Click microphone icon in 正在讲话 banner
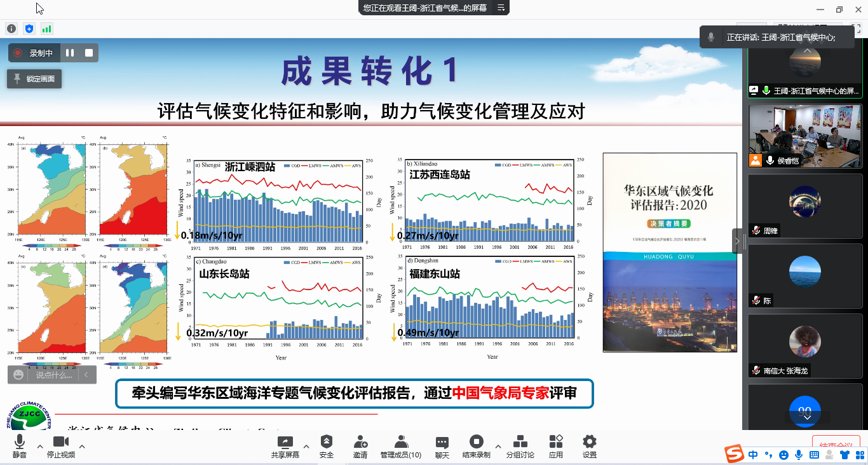Viewport: 868px width, 465px height. pyautogui.click(x=711, y=38)
